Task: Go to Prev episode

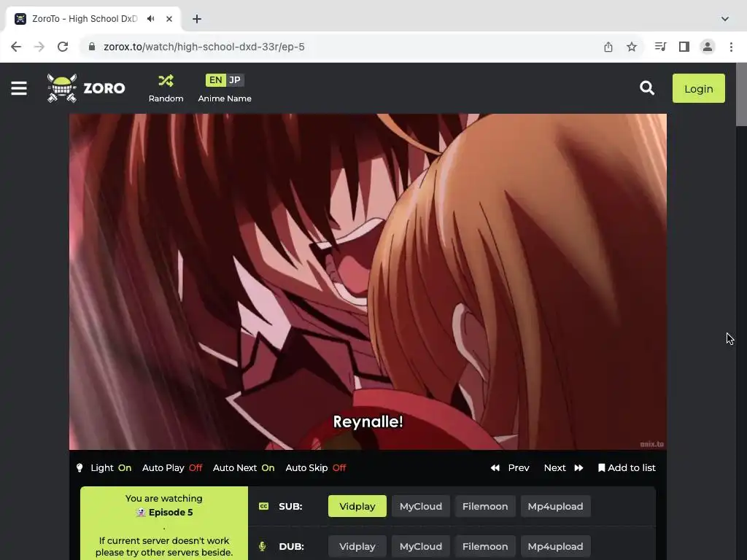Action: click(x=510, y=467)
